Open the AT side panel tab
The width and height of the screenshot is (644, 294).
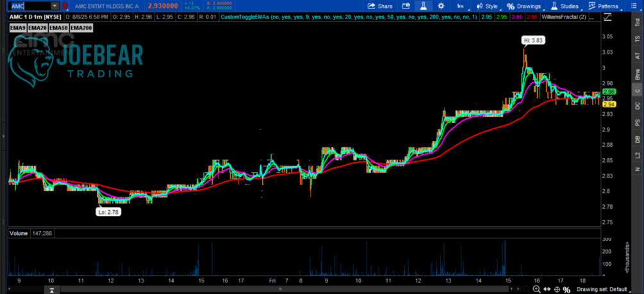[638, 55]
